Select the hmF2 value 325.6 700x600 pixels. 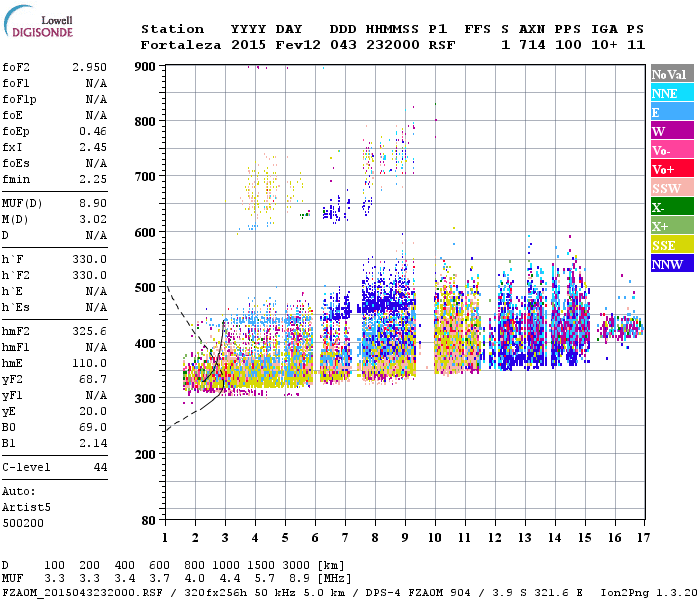click(x=89, y=331)
